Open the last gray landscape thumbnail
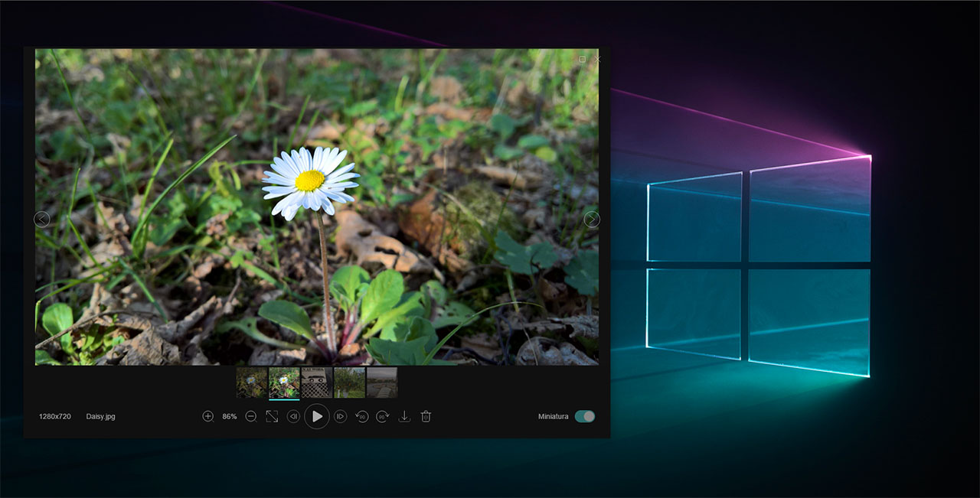This screenshot has height=498, width=980. tap(382, 382)
